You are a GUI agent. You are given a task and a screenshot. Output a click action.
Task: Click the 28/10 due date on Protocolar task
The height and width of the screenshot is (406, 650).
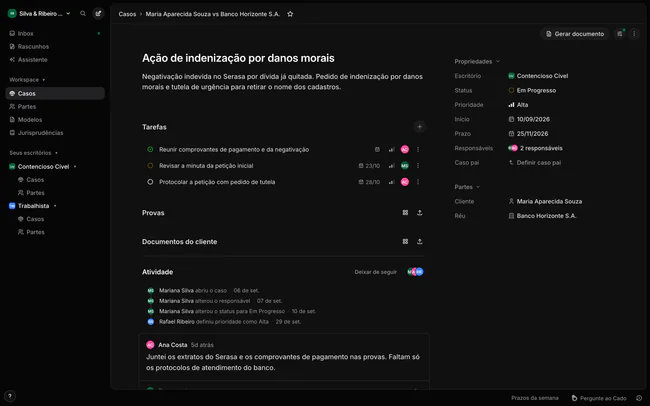(369, 182)
